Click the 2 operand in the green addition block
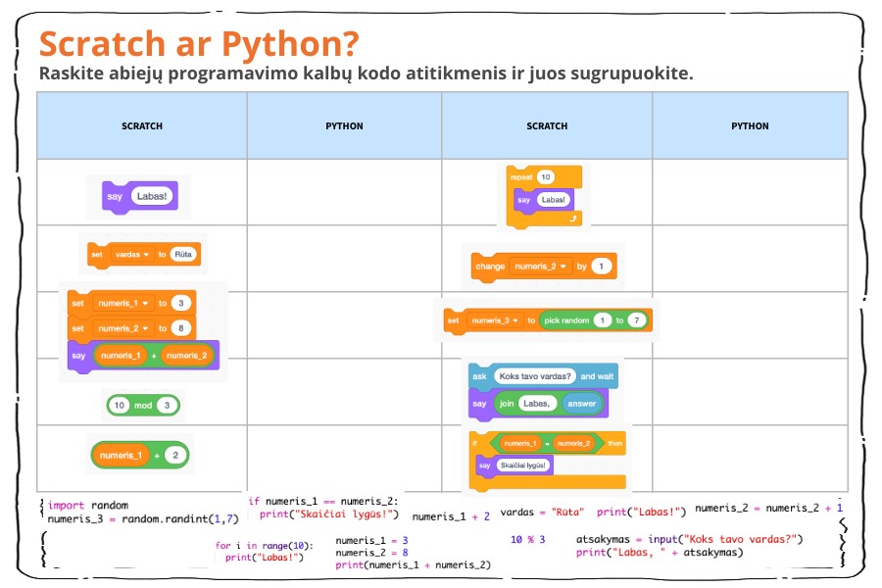 tap(175, 455)
